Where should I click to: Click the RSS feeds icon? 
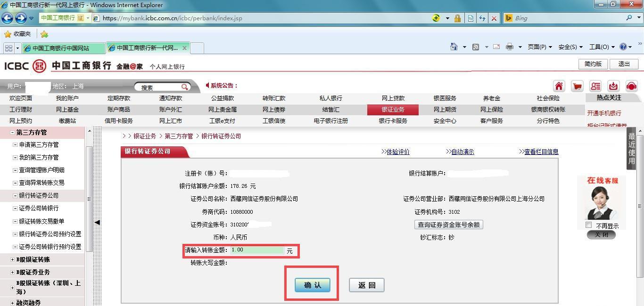click(x=476, y=47)
